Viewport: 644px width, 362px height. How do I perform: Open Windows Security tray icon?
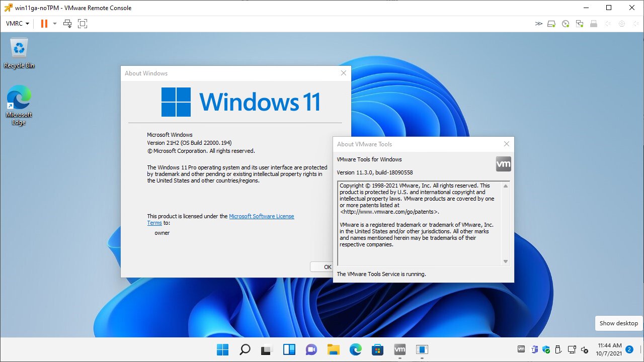point(546,349)
